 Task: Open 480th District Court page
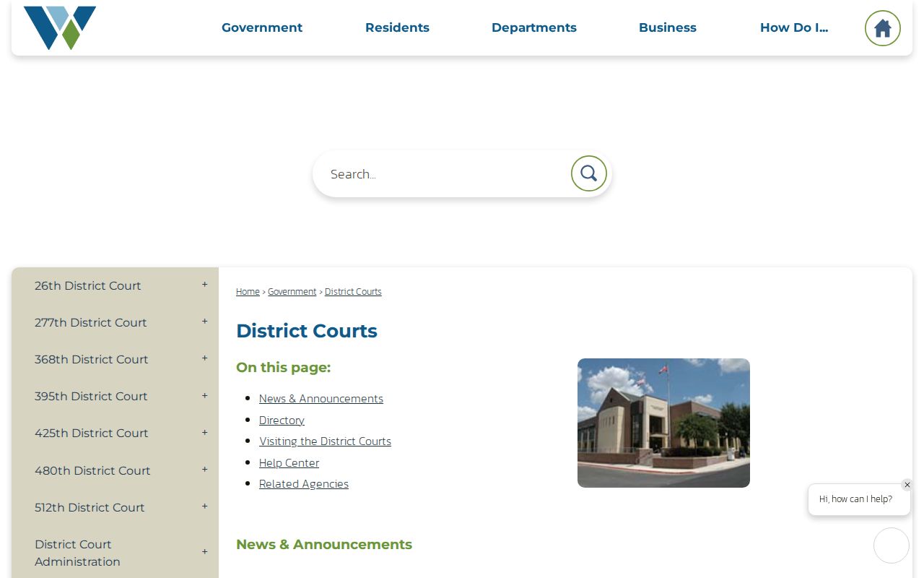click(x=92, y=470)
